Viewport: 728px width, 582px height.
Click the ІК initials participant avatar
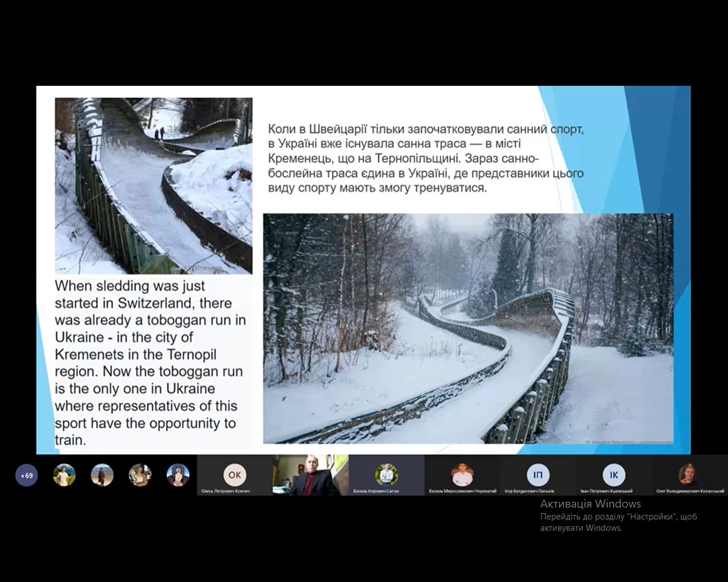click(x=614, y=474)
